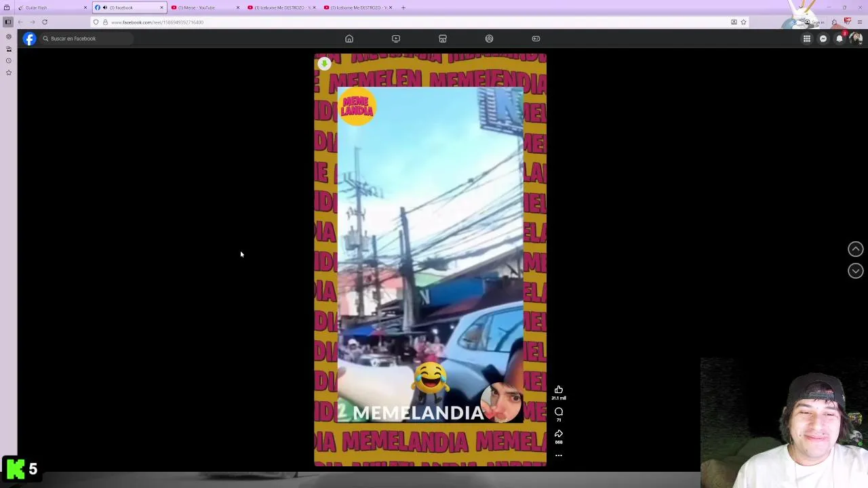Screen dimensions: 868x488
Task: Click the red-badged extension icon in toolbar
Action: point(848,22)
